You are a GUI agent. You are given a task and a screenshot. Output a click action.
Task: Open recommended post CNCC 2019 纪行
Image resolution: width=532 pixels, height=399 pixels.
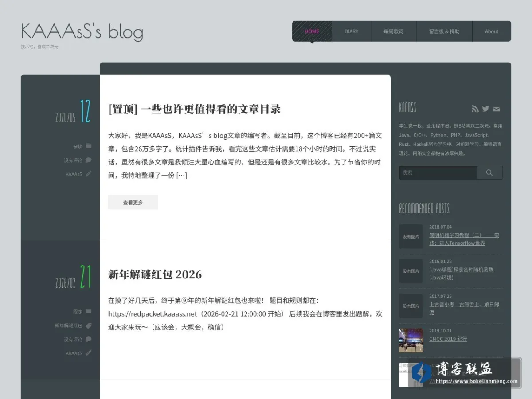(x=448, y=339)
